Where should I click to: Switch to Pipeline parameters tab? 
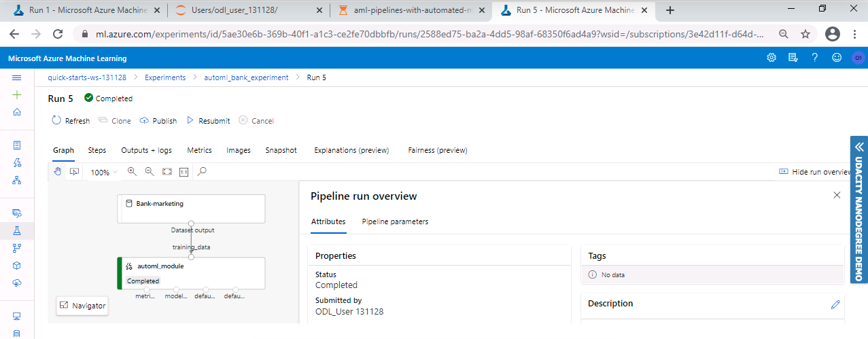click(395, 221)
